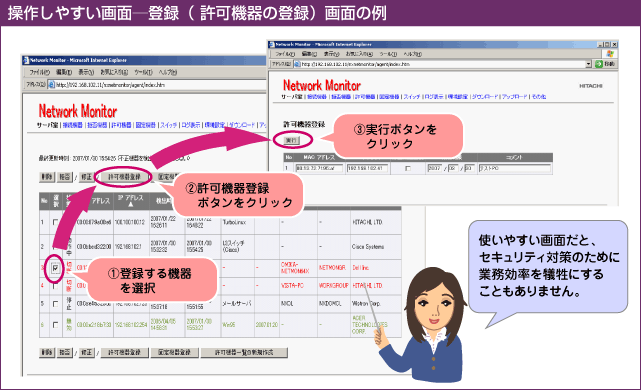Open the ログ表示 link in the registration window
Screen dimensions: 641x390
pyautogui.click(x=434, y=97)
